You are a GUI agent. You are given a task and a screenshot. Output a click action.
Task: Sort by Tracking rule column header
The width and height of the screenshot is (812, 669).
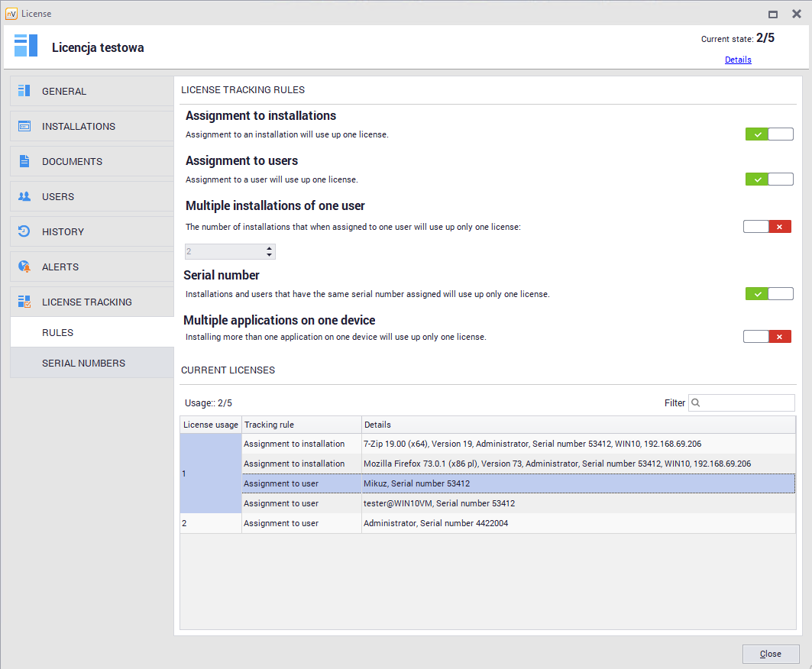pos(300,425)
